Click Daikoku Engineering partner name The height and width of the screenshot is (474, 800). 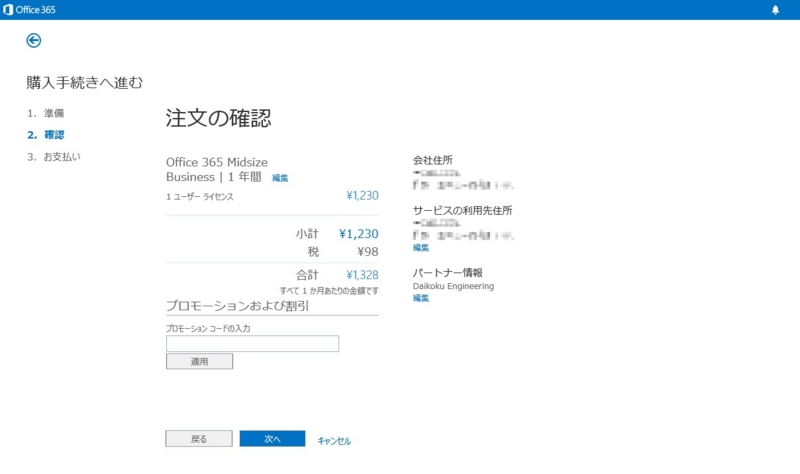pyautogui.click(x=453, y=286)
